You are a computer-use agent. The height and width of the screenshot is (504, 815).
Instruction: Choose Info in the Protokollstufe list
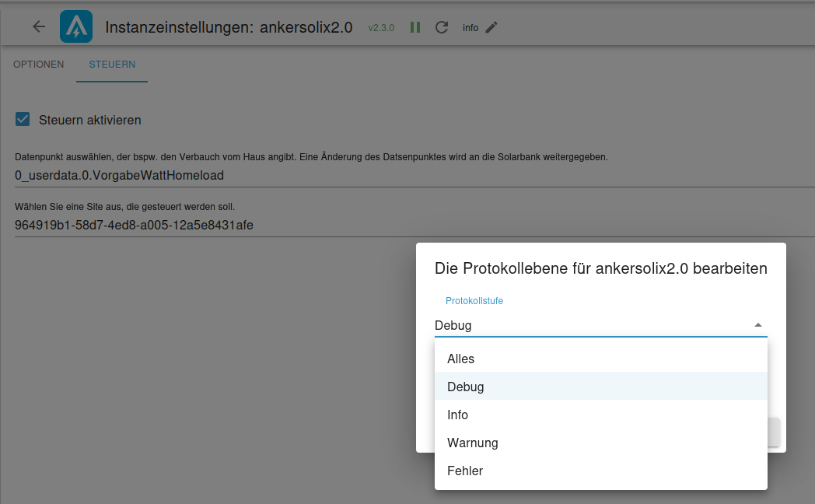click(x=601, y=414)
